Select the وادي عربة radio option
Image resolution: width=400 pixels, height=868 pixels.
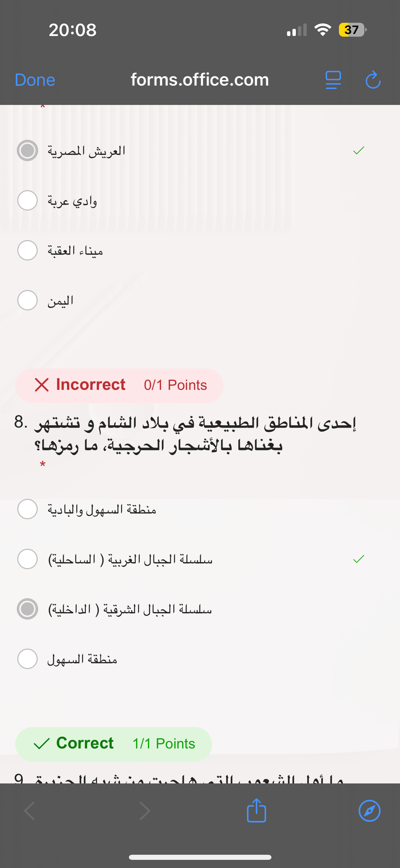click(27, 200)
